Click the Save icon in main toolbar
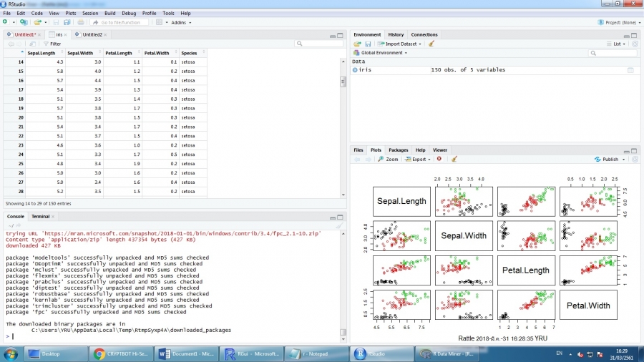Viewport: 644px width, 362px height. [56, 22]
